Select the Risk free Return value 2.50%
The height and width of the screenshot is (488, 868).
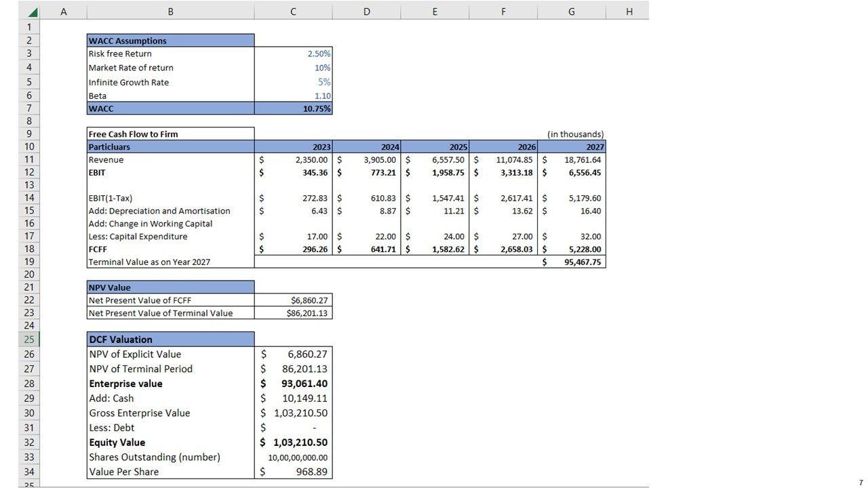[x=293, y=54]
